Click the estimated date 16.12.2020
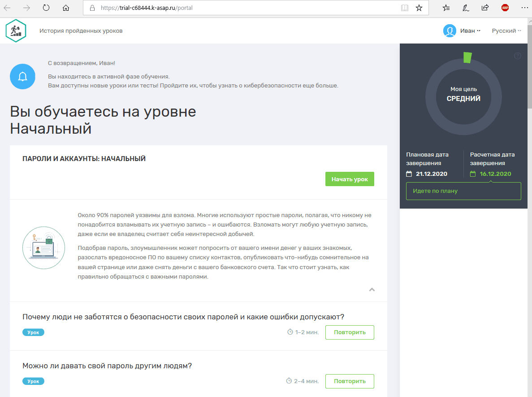Viewport: 532px width, 397px height. (x=495, y=174)
